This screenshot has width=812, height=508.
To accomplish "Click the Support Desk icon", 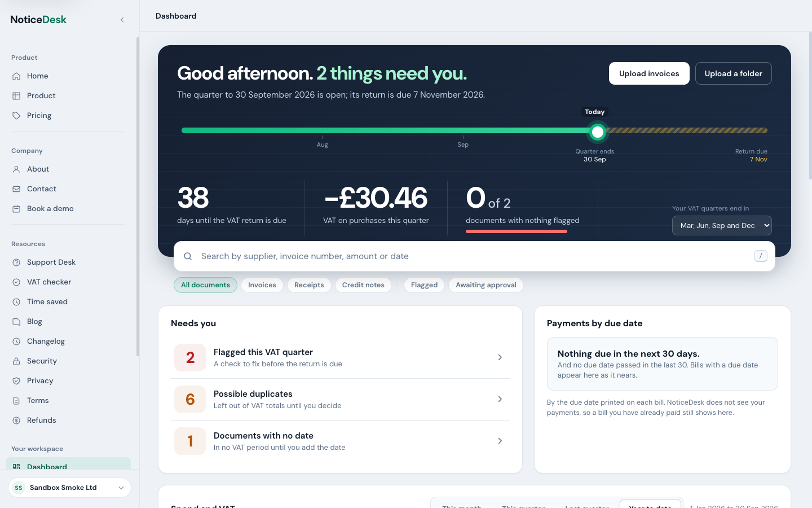I will click(16, 262).
